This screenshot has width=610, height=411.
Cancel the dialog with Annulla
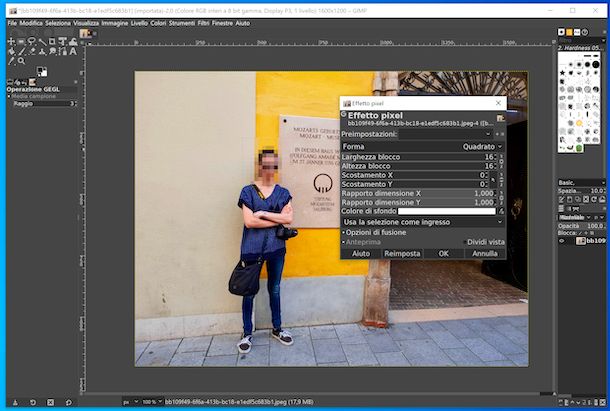(x=485, y=254)
